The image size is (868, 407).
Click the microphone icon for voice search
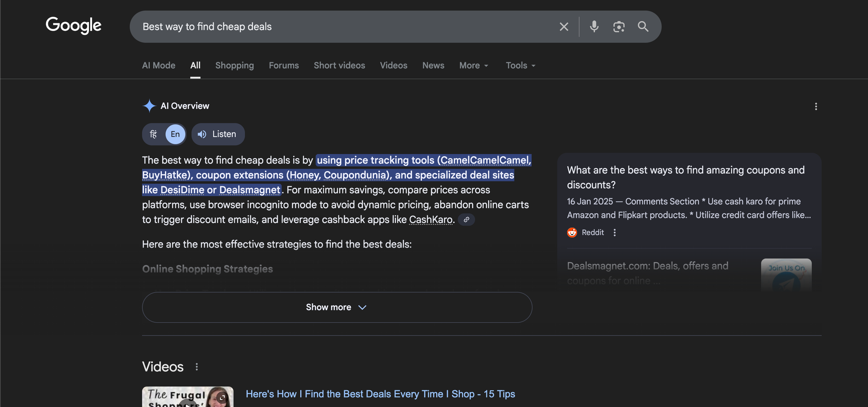[594, 26]
